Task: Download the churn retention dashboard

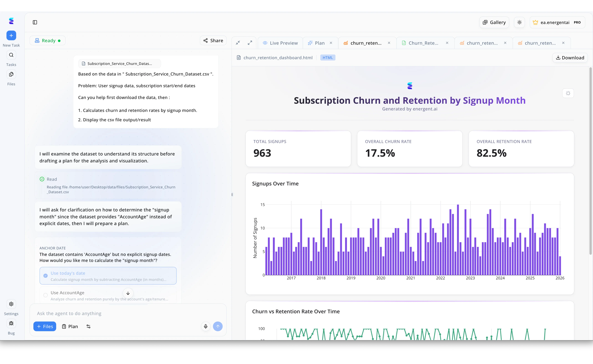Action: point(570,57)
